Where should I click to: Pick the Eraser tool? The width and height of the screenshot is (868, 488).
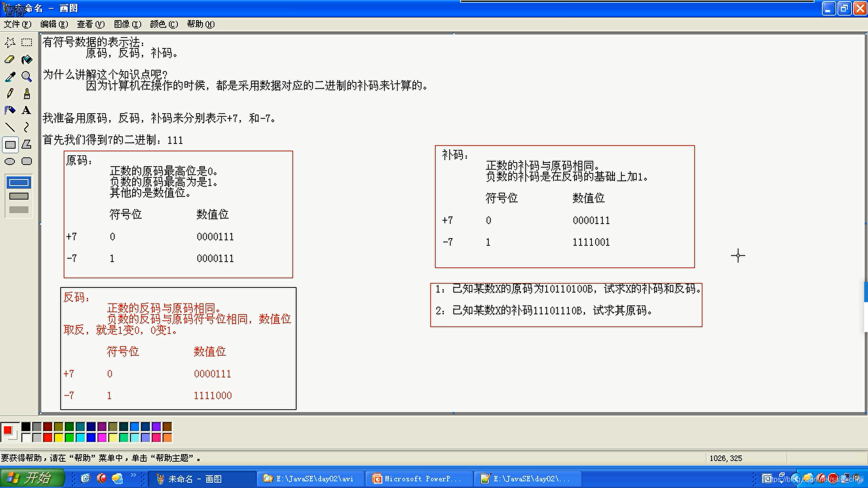pos(10,59)
